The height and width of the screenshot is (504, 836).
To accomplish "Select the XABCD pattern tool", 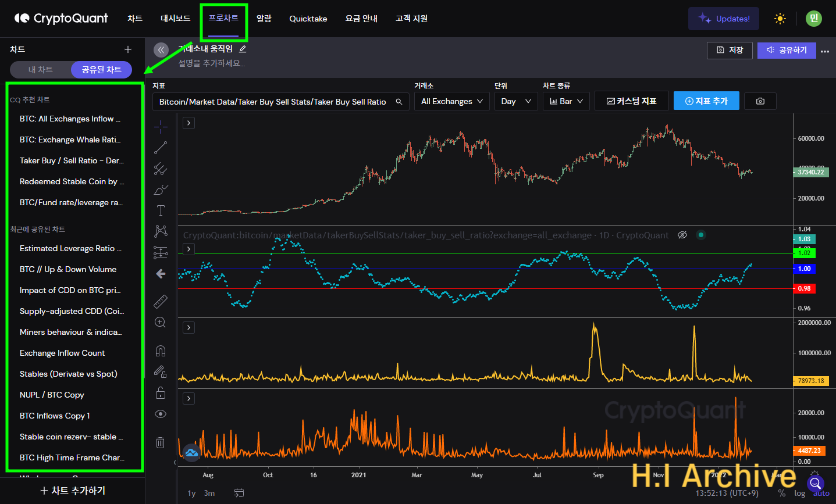I will (161, 231).
